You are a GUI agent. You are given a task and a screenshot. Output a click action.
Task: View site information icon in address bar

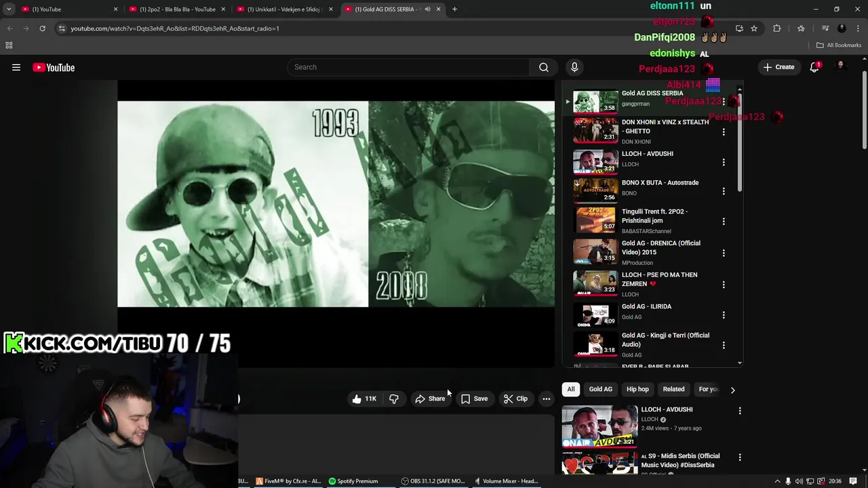[61, 28]
